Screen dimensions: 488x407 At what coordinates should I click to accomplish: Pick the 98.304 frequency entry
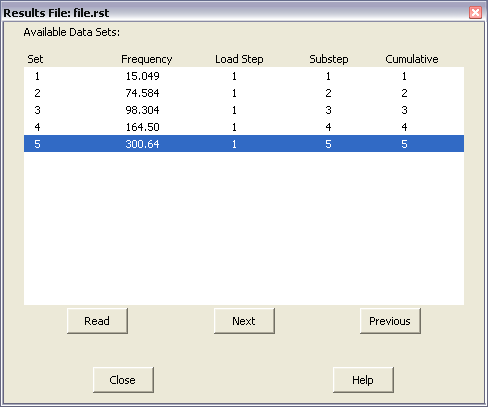pyautogui.click(x=142, y=110)
